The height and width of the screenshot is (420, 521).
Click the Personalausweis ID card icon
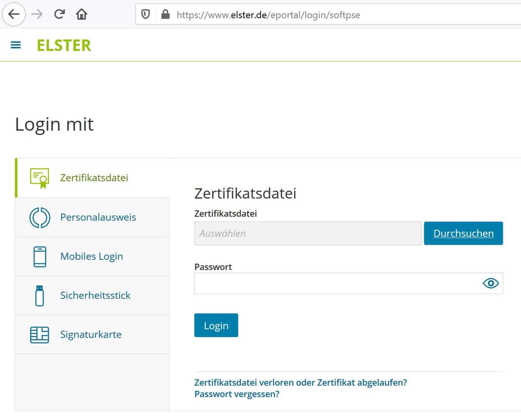(x=40, y=217)
